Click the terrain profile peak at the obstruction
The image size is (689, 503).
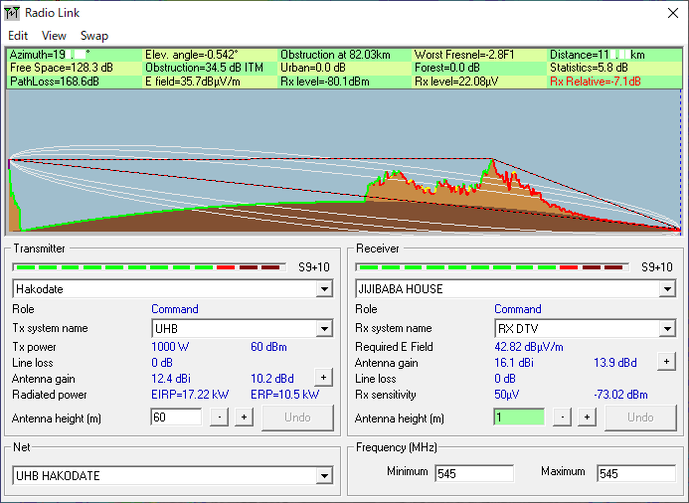(x=492, y=161)
